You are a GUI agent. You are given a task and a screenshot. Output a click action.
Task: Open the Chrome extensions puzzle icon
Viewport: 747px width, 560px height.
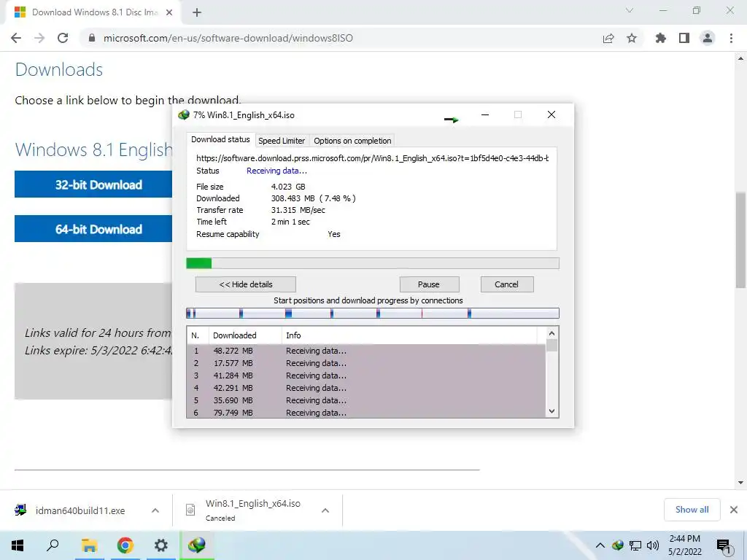(x=661, y=38)
